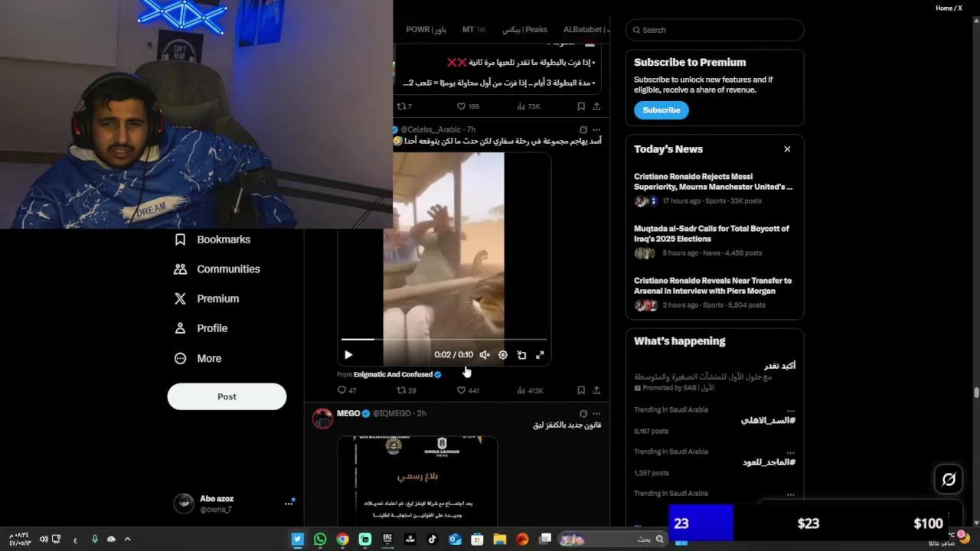The width and height of the screenshot is (980, 551).
Task: Like the top post with 199 likes
Action: point(468,106)
